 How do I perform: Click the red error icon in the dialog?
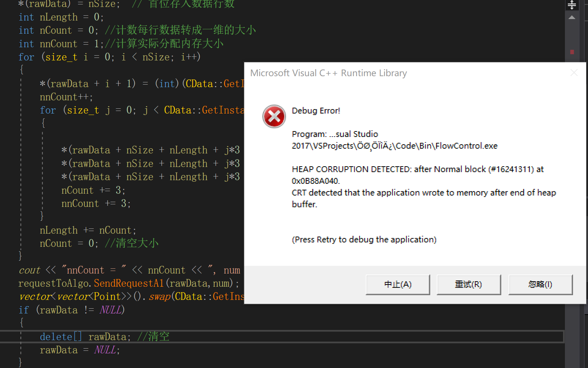(274, 116)
